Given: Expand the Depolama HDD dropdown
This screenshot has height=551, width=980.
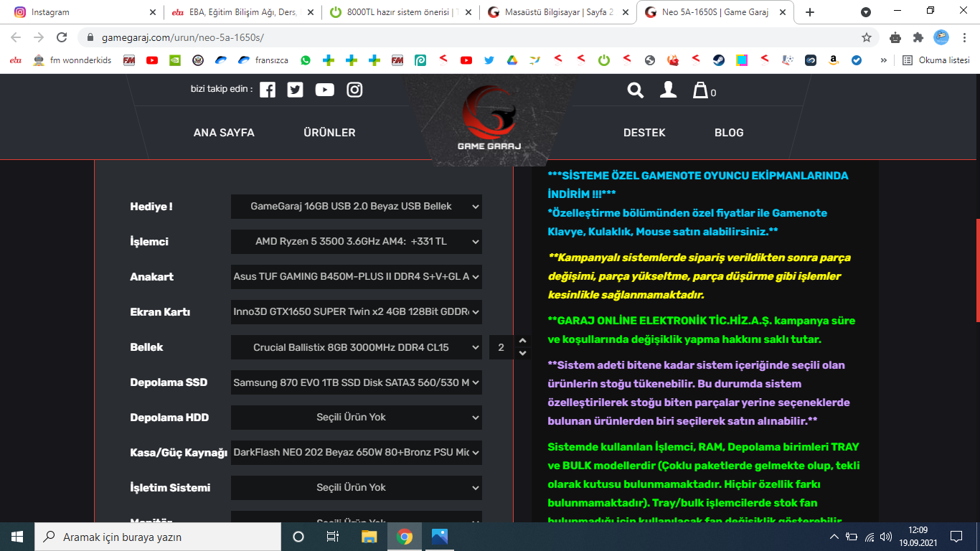Looking at the screenshot, I should 357,418.
